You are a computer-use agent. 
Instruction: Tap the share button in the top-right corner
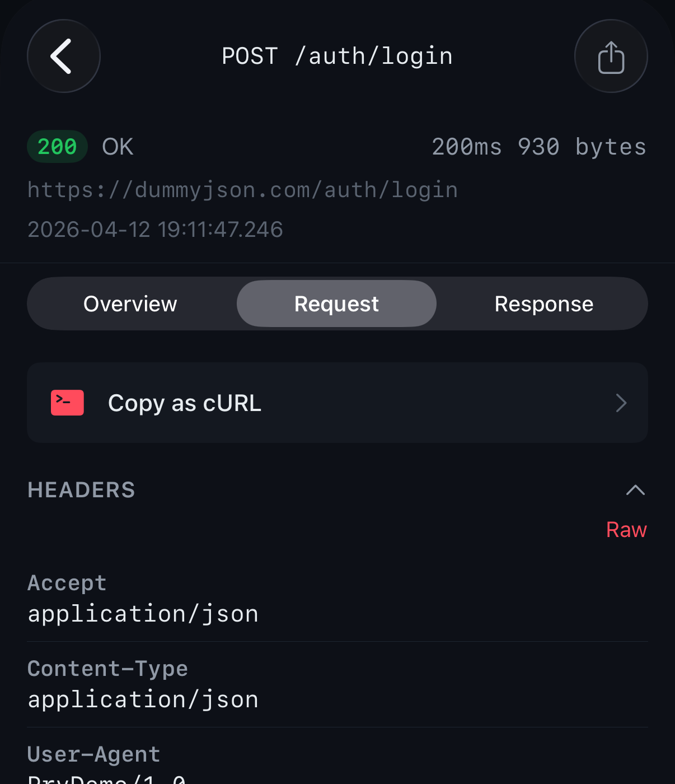(x=611, y=56)
